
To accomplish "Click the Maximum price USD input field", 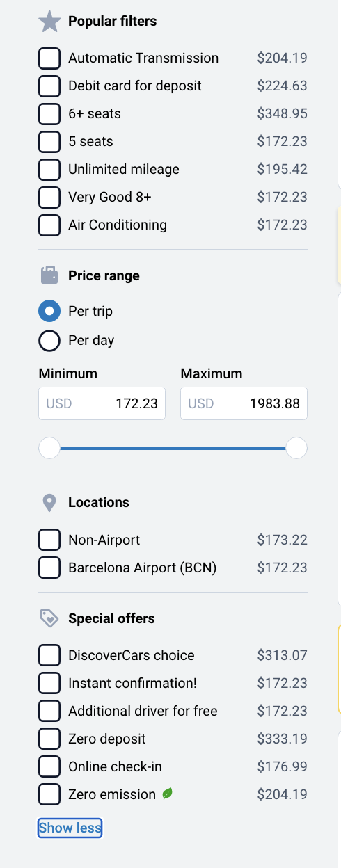I will tap(244, 403).
